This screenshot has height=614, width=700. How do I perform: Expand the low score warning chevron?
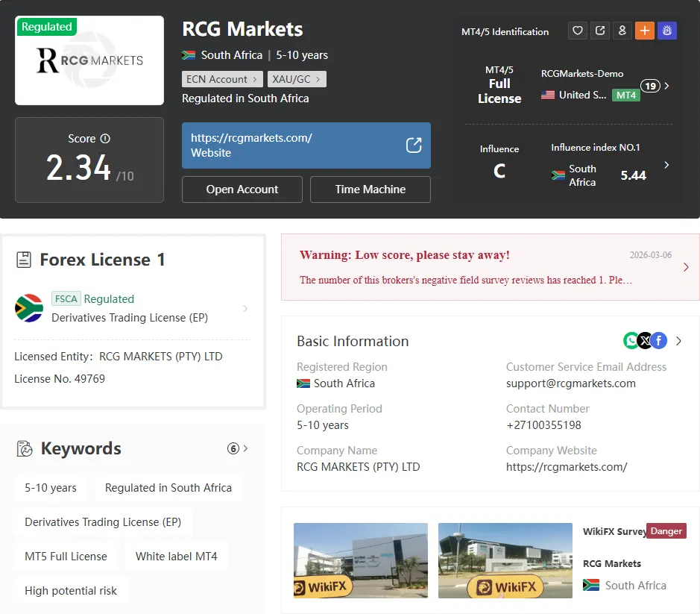click(x=686, y=267)
